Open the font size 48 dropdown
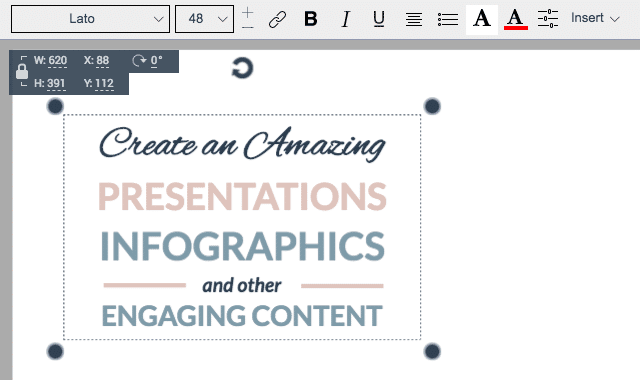The image size is (640, 380). point(204,19)
